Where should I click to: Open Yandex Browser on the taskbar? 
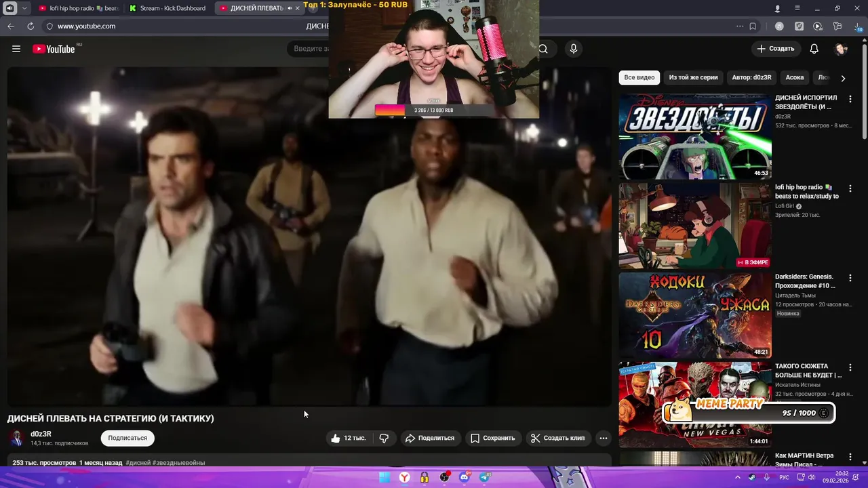coord(404,477)
